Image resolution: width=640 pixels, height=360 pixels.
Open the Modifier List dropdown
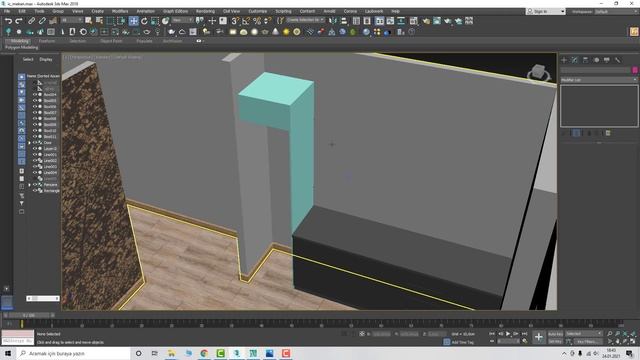coord(599,80)
